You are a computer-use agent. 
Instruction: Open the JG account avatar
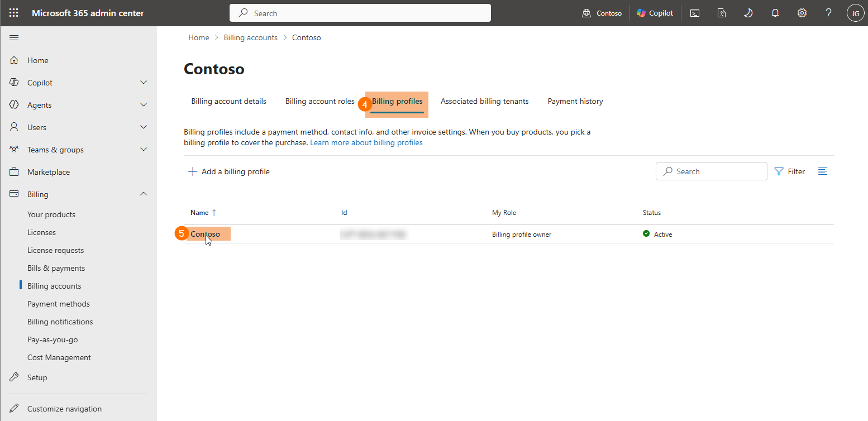[x=856, y=13]
